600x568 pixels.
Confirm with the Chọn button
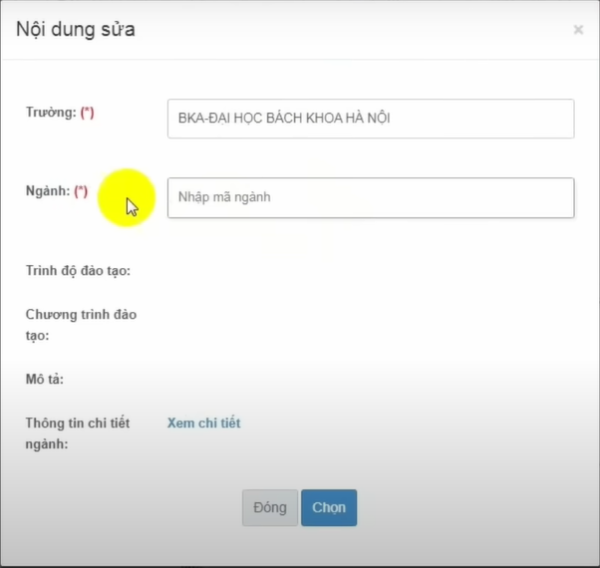328,507
